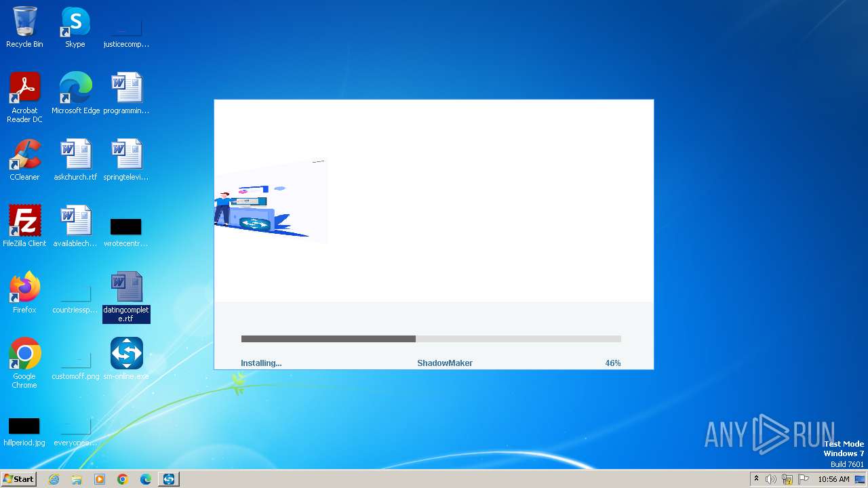Image resolution: width=868 pixels, height=488 pixels.
Task: Click the 46% progress percentage
Action: [x=613, y=363]
